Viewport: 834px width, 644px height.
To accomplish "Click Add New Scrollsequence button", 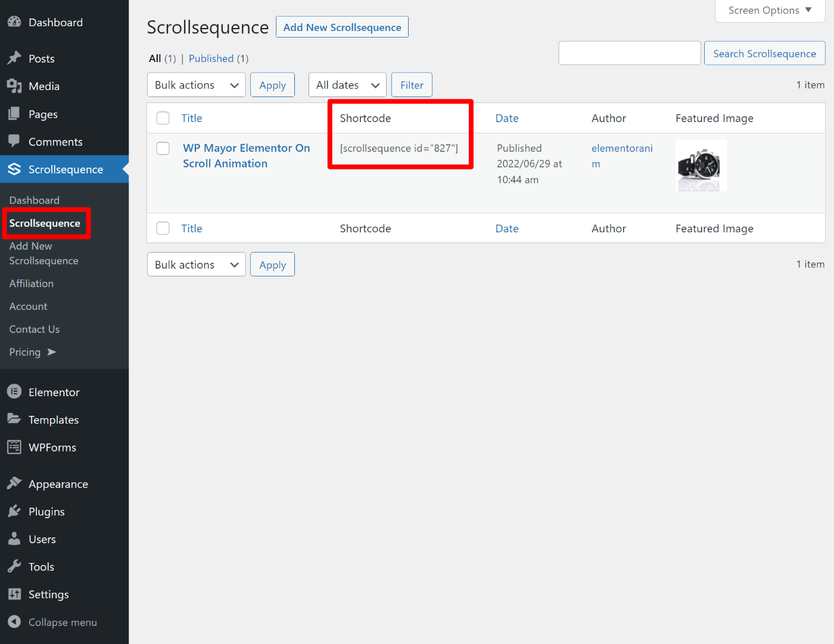I will point(342,27).
